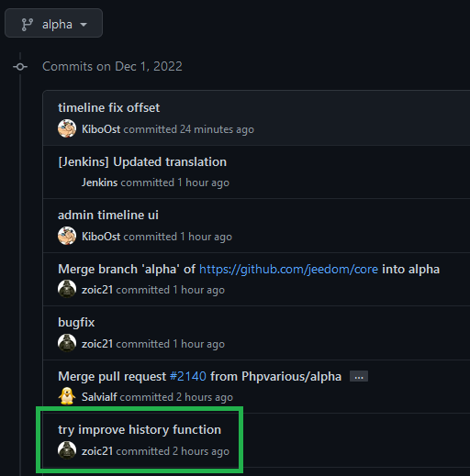Click KiboOst's avatar on admin timeline ui

coord(67,236)
